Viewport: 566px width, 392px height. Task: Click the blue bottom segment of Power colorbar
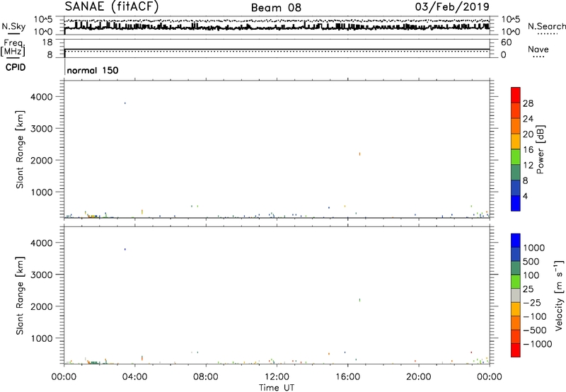pos(516,203)
